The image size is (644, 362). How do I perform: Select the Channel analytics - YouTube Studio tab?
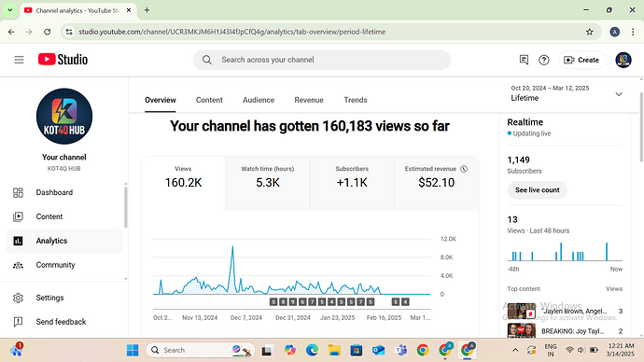point(78,10)
